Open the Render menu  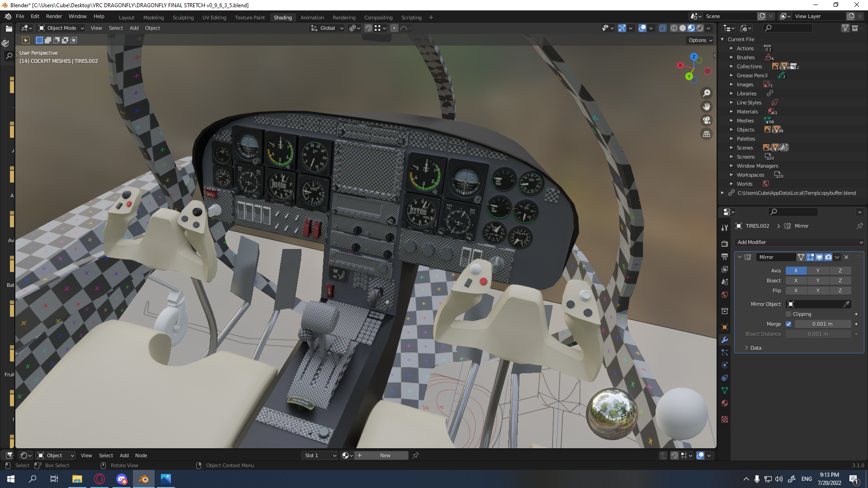click(54, 16)
